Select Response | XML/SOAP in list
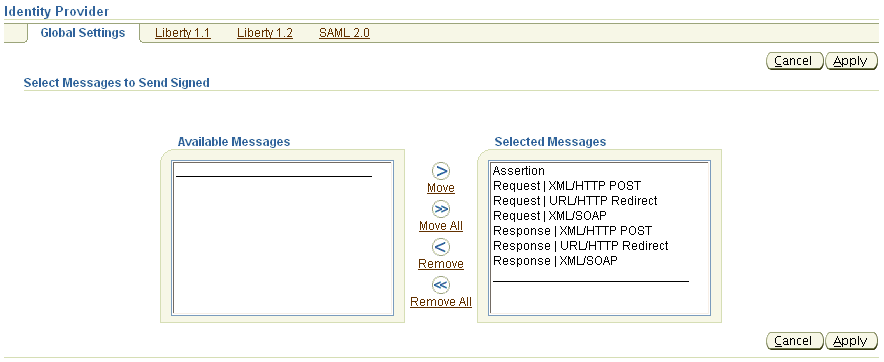Screen dimensions: 884x362 tap(555, 261)
